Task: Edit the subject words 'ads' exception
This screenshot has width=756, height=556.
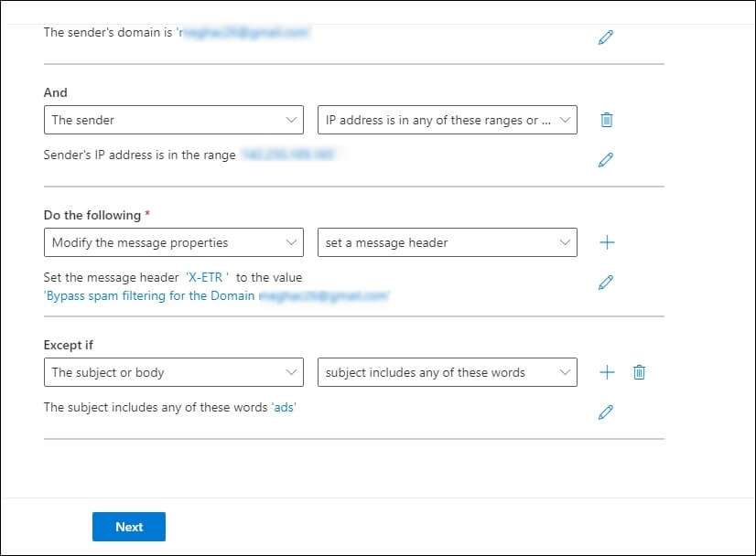Action: pyautogui.click(x=606, y=412)
